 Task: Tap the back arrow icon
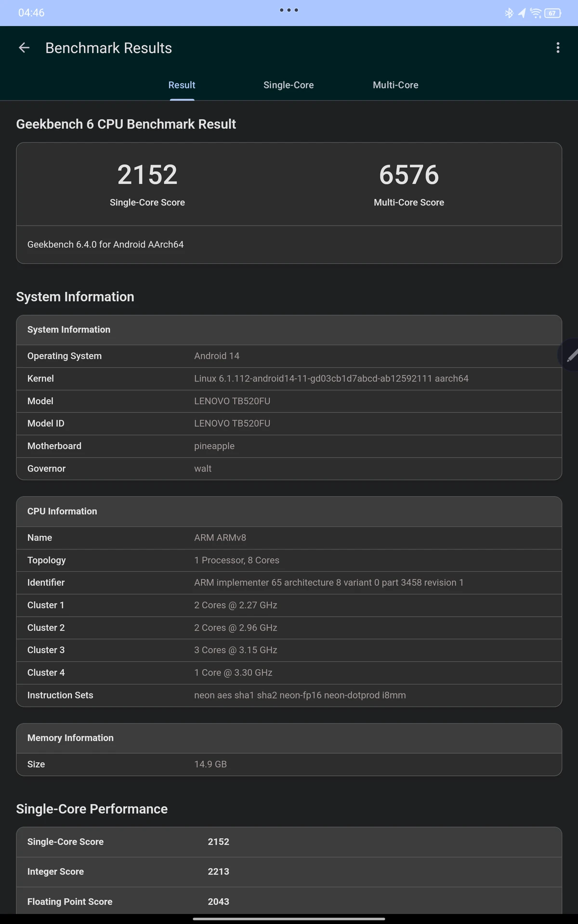(24, 48)
